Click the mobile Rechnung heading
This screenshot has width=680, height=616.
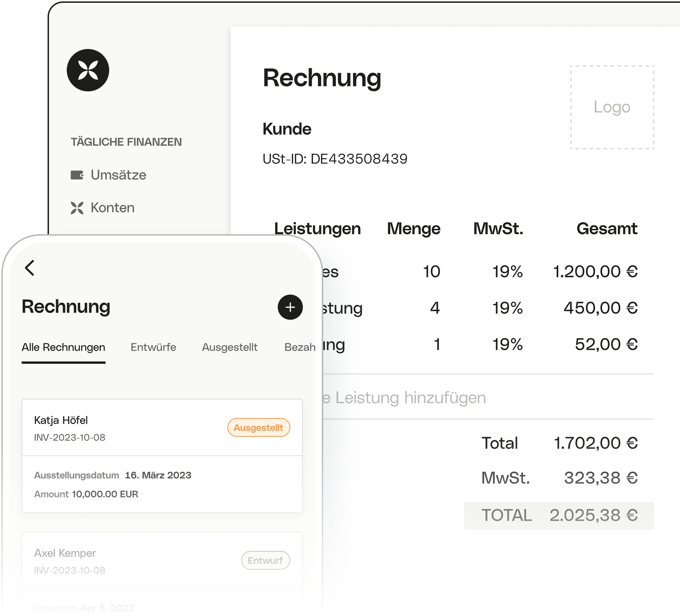pos(66,307)
